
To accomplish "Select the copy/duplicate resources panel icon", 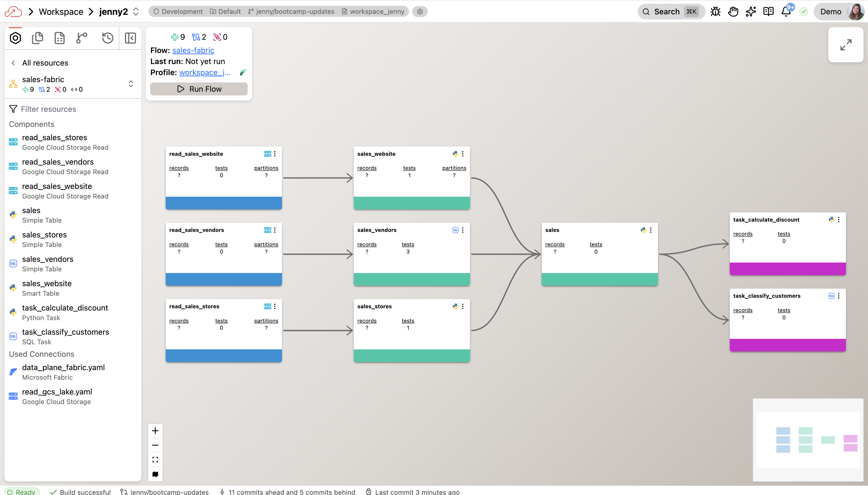I will pos(37,38).
